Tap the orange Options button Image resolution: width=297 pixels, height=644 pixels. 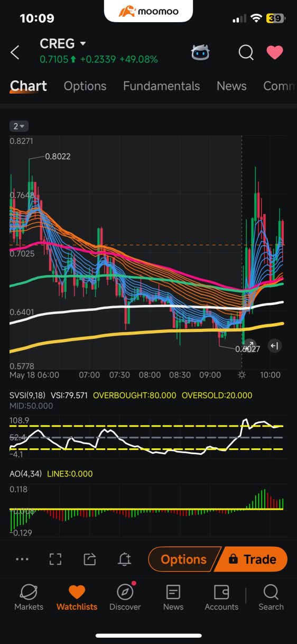click(182, 559)
